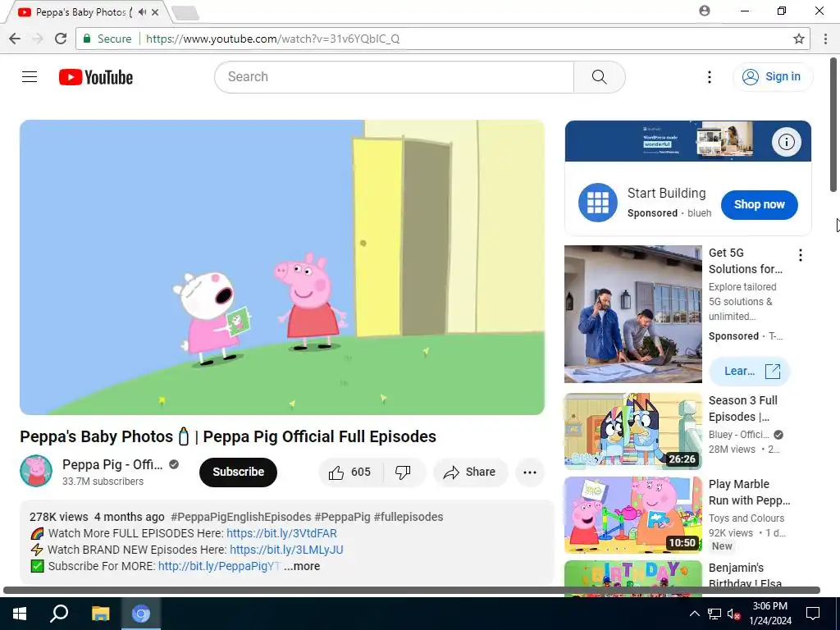Image resolution: width=840 pixels, height=630 pixels.
Task: Click the Learn more 5G ad button
Action: 750,371
